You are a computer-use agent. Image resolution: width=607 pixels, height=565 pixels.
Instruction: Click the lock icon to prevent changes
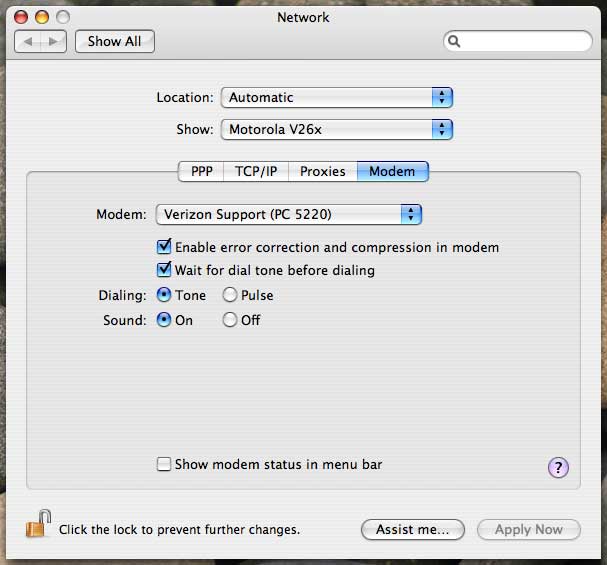pyautogui.click(x=38, y=524)
